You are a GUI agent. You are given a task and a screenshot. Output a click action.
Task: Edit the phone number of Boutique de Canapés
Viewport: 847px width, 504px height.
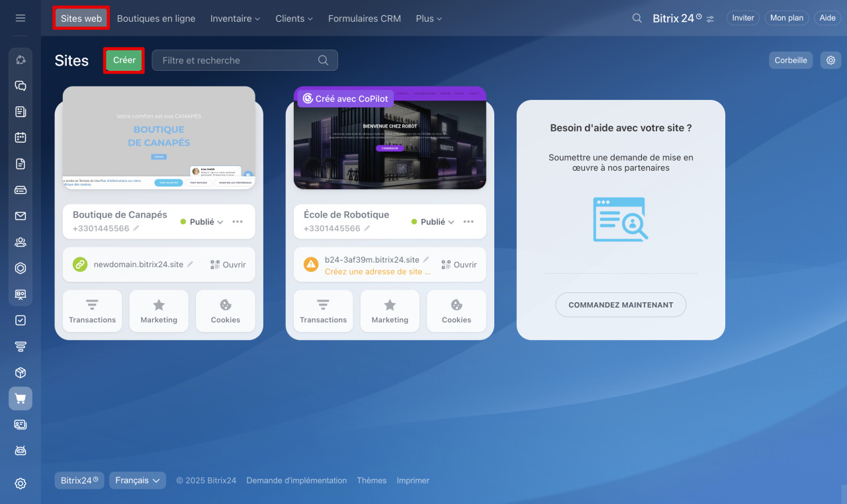tap(136, 228)
